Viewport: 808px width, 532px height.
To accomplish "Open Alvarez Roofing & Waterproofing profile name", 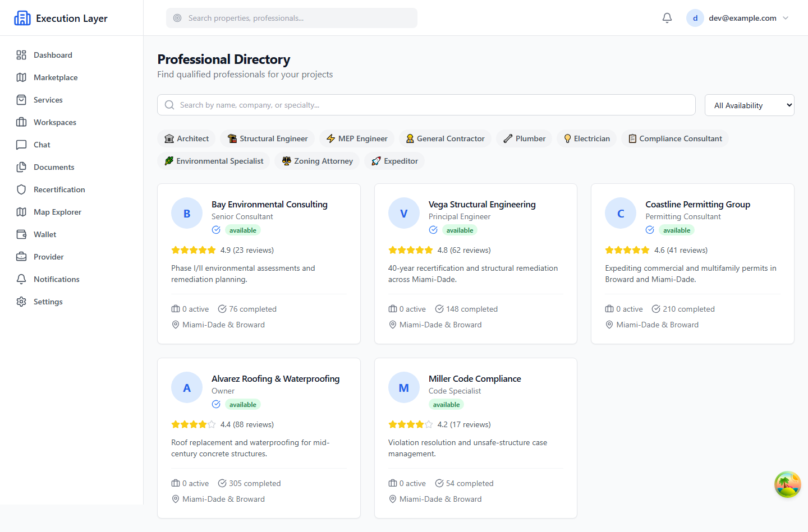I will (276, 379).
